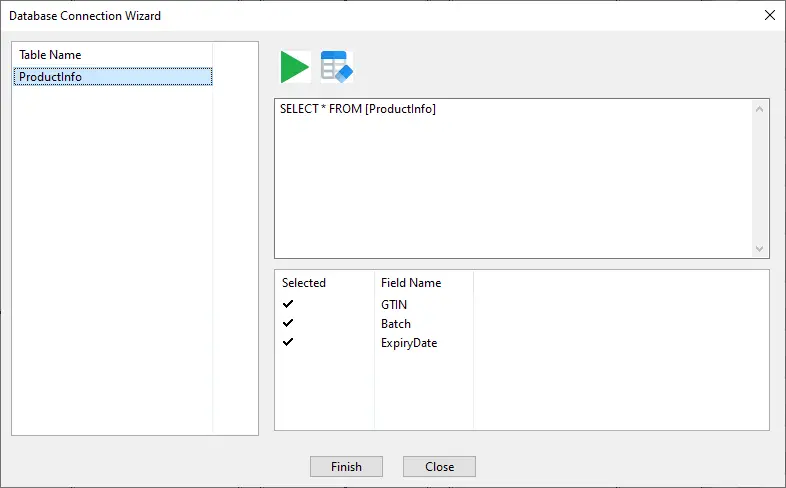
Task: Click the Table Name column header
Action: tap(113, 55)
